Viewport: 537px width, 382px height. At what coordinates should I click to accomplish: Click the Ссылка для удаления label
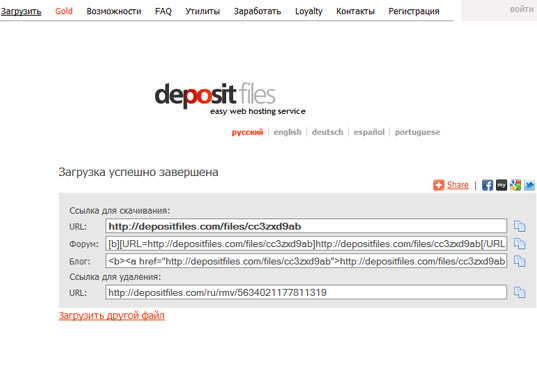pyautogui.click(x=115, y=276)
